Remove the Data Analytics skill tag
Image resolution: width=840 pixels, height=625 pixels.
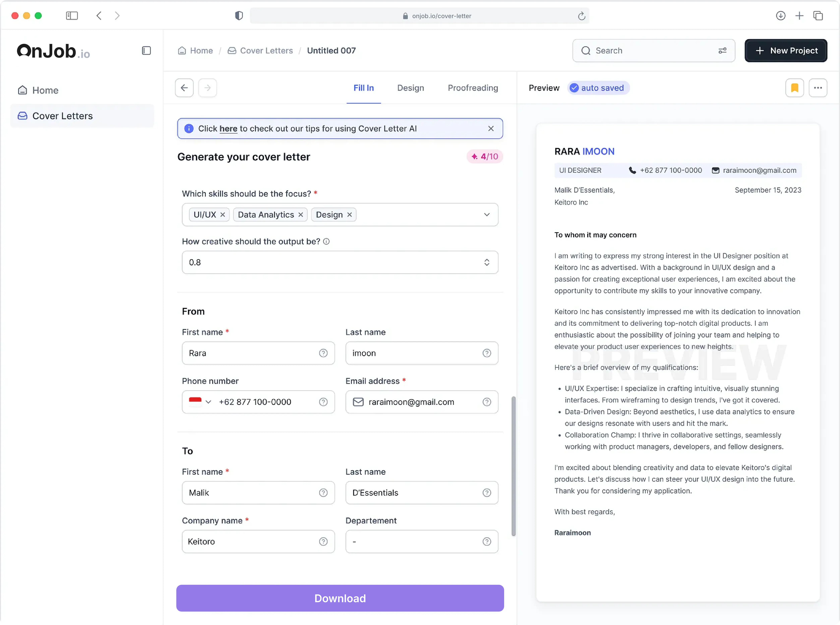301,215
